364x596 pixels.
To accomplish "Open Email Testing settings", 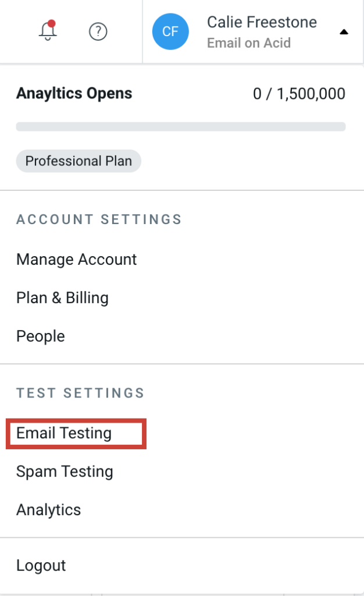I will pos(64,432).
